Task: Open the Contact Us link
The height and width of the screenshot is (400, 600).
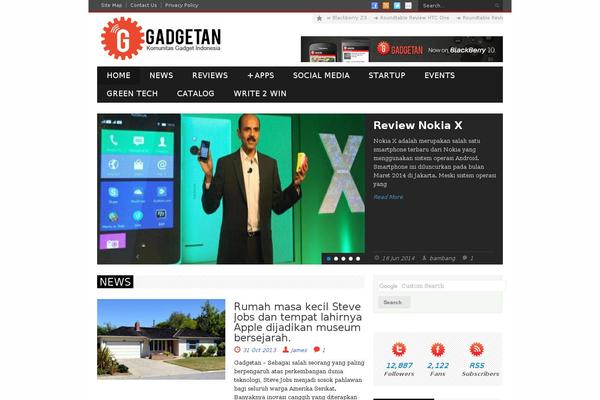Action: point(143,5)
